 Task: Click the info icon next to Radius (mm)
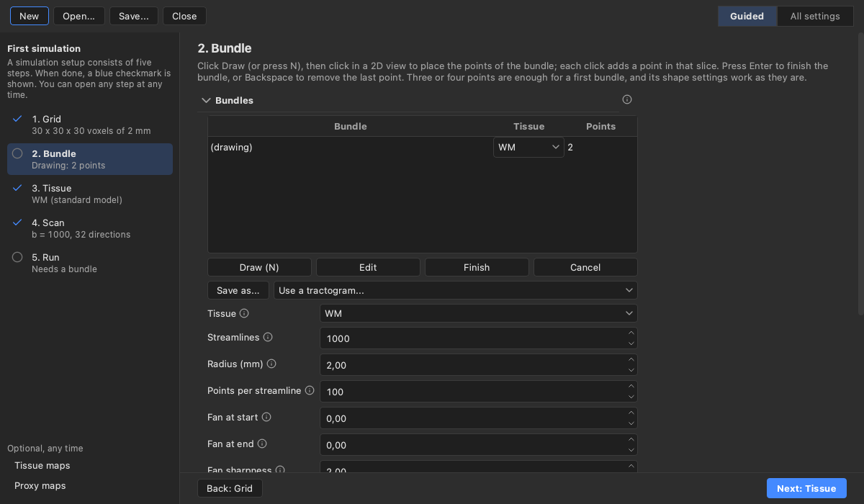pyautogui.click(x=271, y=364)
